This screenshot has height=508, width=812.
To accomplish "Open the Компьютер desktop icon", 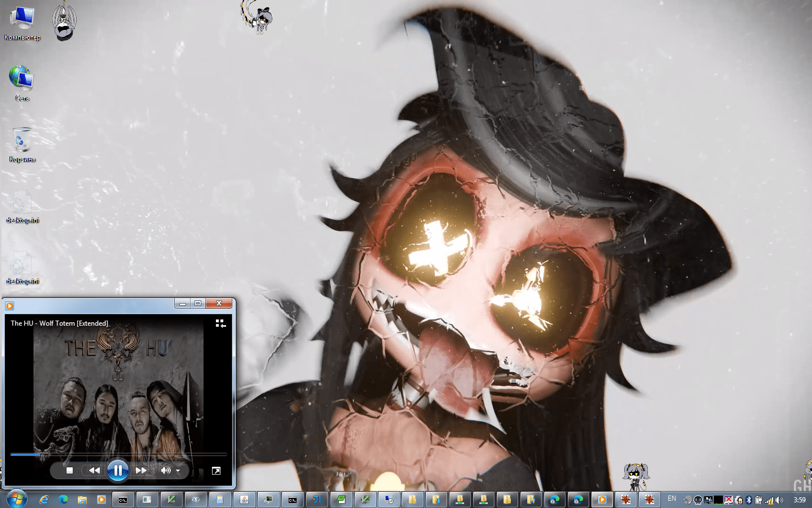I will coord(22,24).
